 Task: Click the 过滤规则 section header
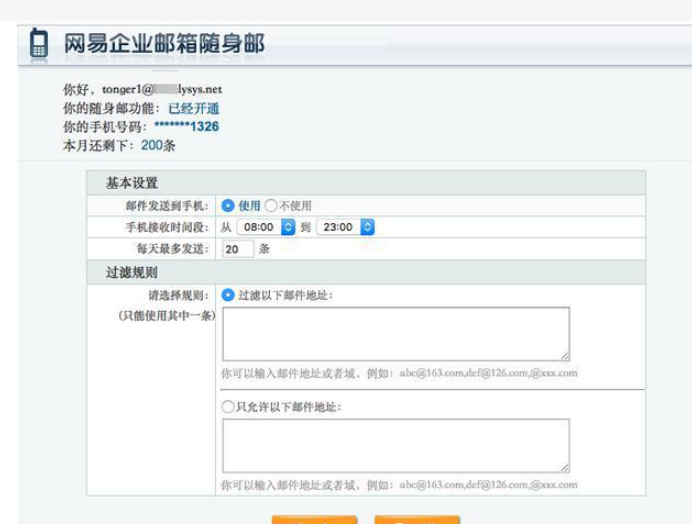click(132, 272)
